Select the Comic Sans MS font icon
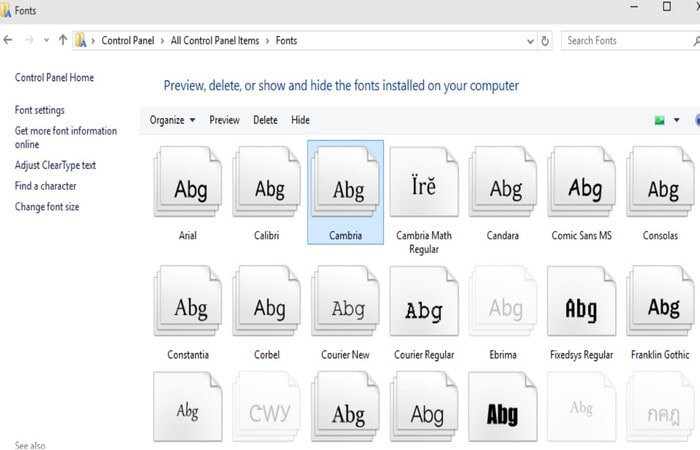 582,182
